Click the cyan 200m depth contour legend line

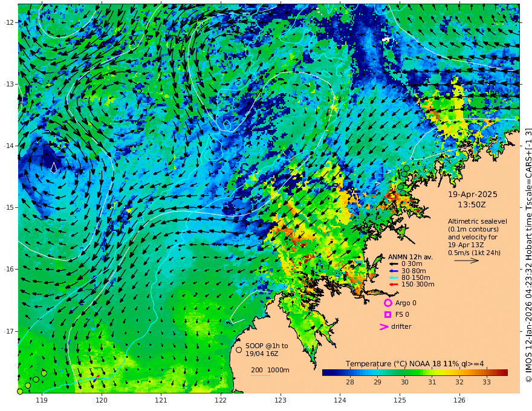(261, 376)
